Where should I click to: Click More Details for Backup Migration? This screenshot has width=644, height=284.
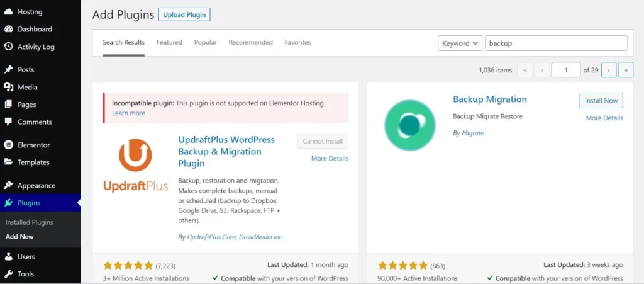[604, 118]
